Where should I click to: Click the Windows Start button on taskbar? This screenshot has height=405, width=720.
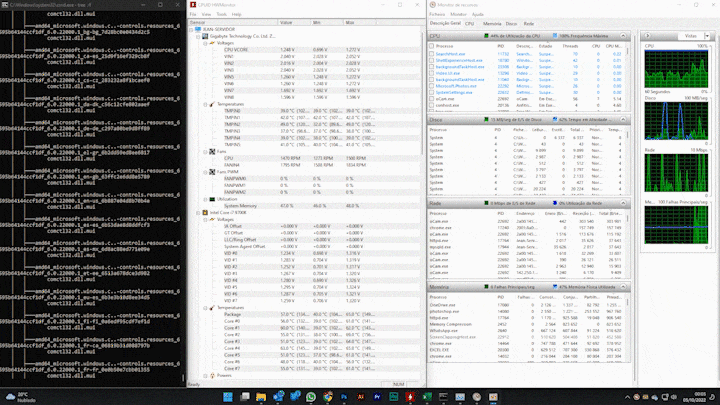point(228,397)
